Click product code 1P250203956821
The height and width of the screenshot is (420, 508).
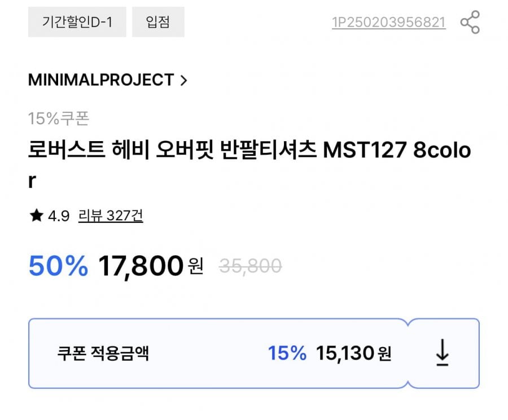tap(388, 22)
